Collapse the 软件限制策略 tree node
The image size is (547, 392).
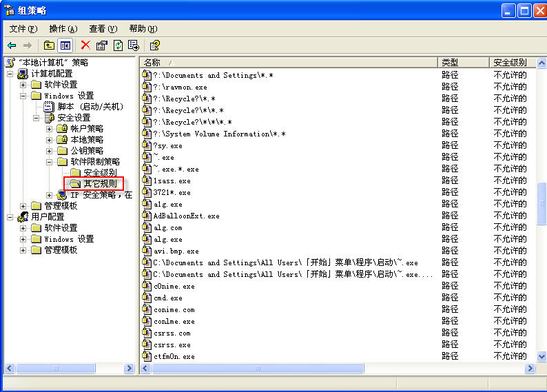[49, 162]
